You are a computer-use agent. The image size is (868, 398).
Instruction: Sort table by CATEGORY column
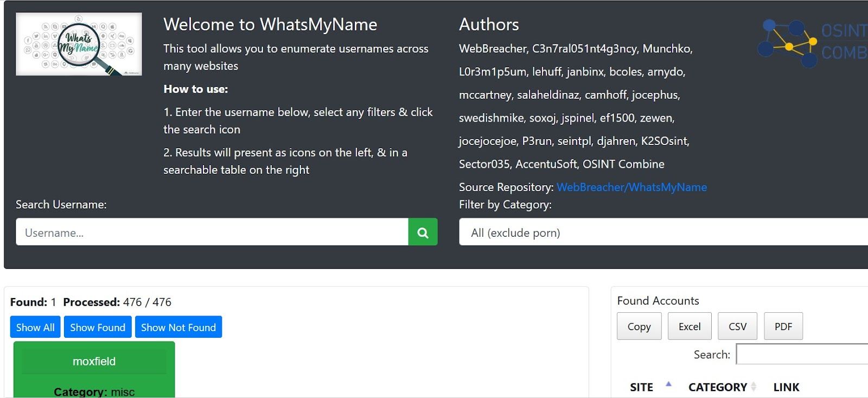click(718, 387)
